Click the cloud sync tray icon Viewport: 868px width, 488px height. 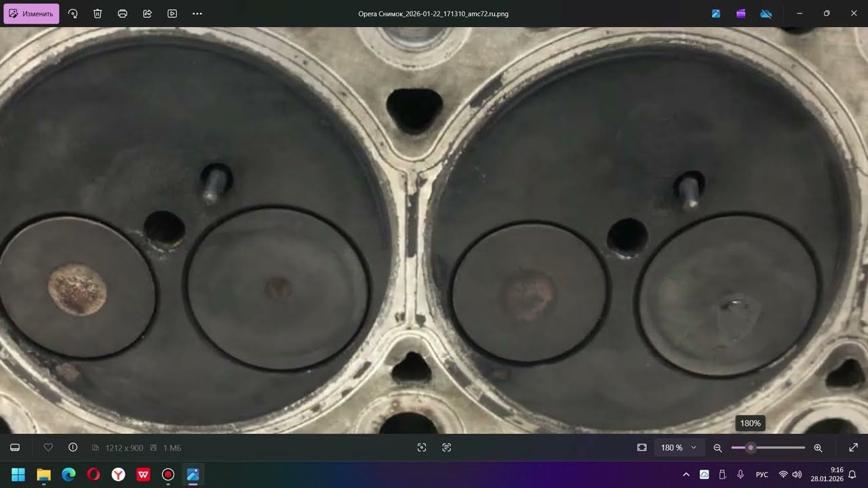click(705, 474)
